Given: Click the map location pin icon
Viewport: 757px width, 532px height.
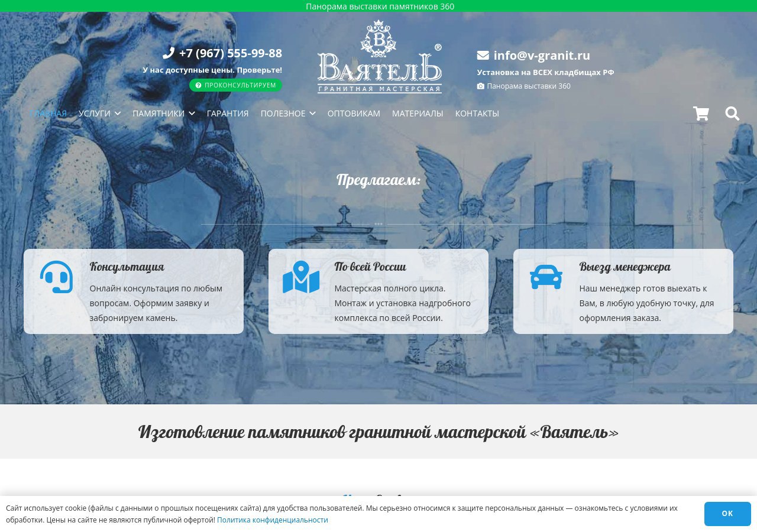Looking at the screenshot, I should (301, 277).
